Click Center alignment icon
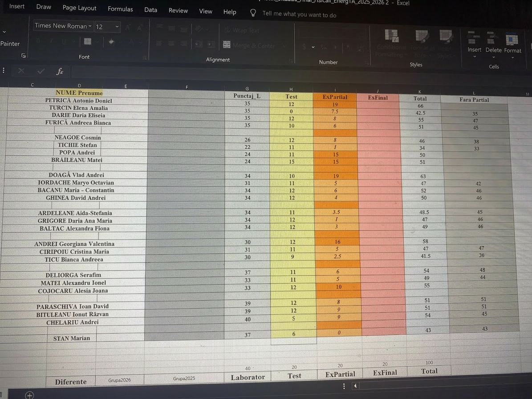 pos(171,44)
